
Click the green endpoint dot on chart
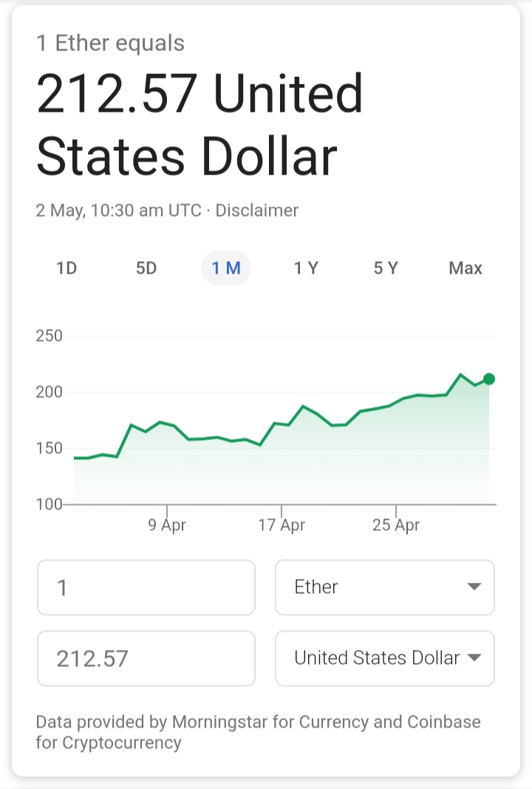click(x=488, y=379)
